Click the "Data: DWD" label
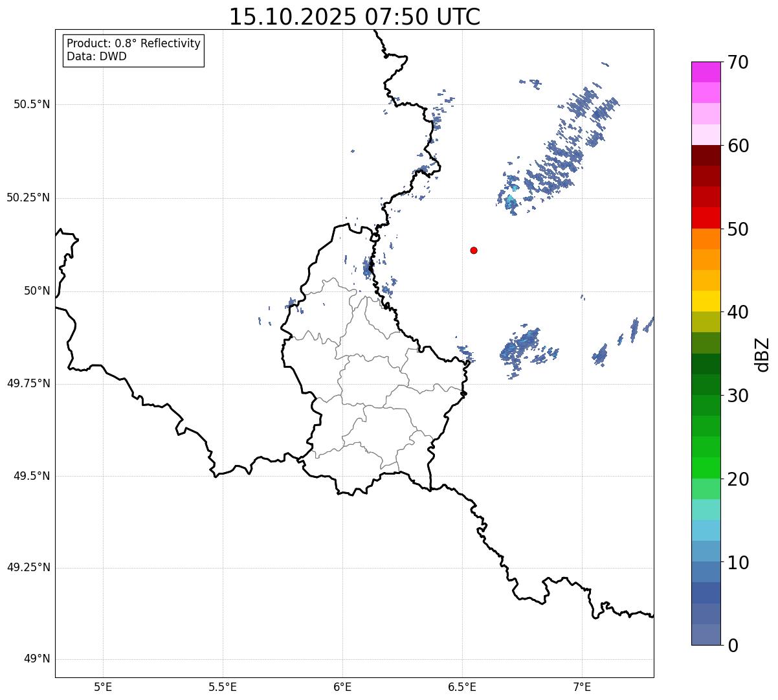The width and height of the screenshot is (778, 700). point(96,56)
